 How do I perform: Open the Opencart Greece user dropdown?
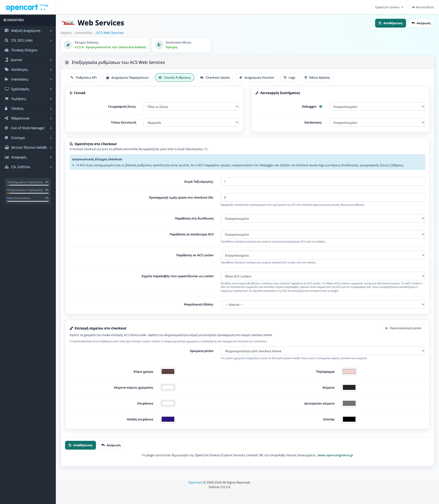click(x=389, y=7)
